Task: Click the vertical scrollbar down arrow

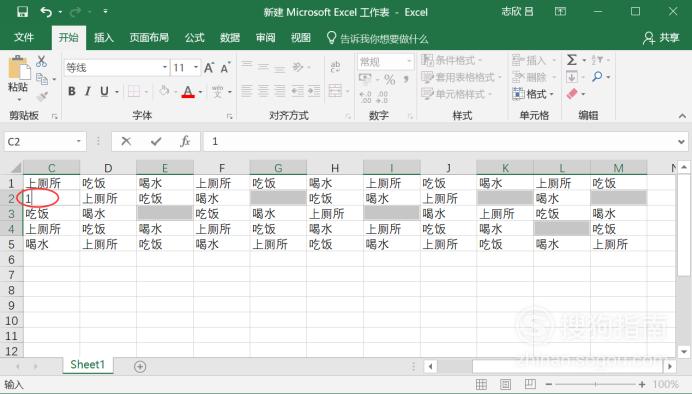Action: [684, 352]
